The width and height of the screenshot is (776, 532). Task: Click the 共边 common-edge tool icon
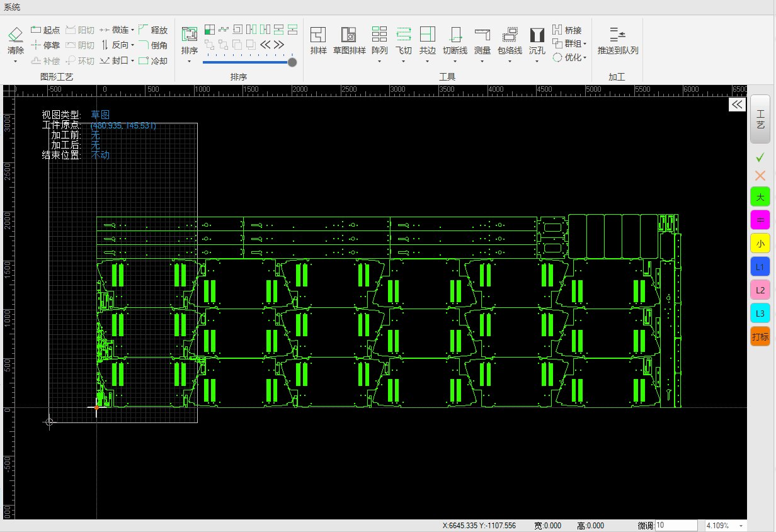428,34
